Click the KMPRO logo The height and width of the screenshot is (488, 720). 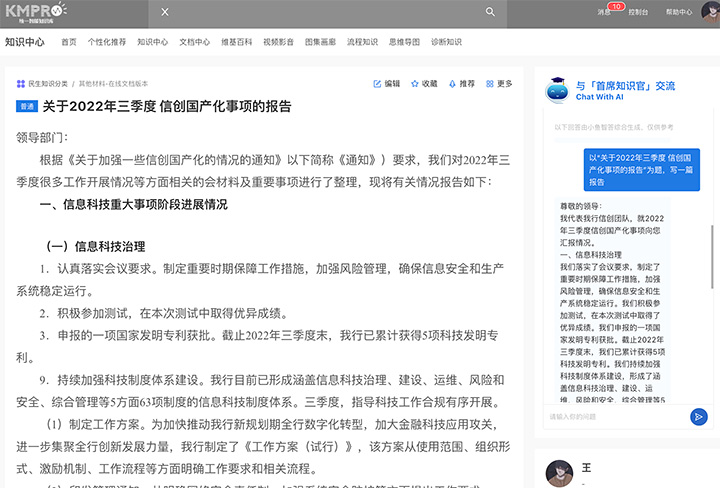pyautogui.click(x=36, y=13)
